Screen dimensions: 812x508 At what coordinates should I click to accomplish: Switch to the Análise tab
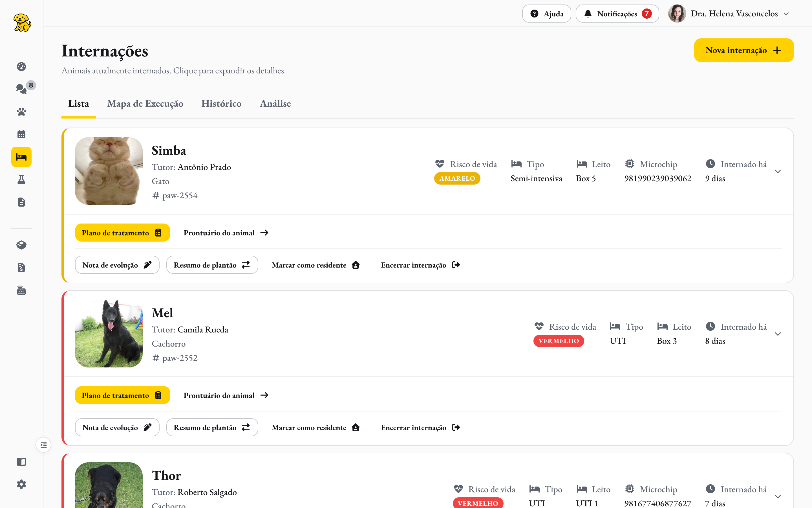click(x=275, y=104)
